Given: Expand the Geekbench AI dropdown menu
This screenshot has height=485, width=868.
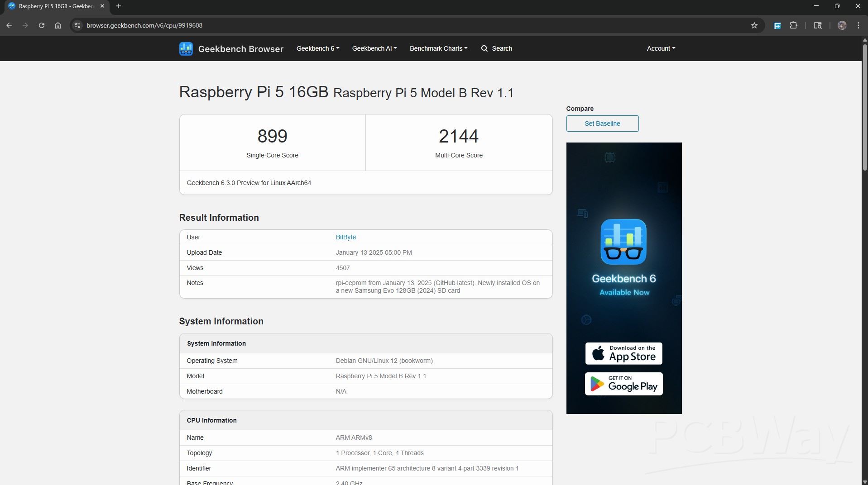Looking at the screenshot, I should point(374,48).
